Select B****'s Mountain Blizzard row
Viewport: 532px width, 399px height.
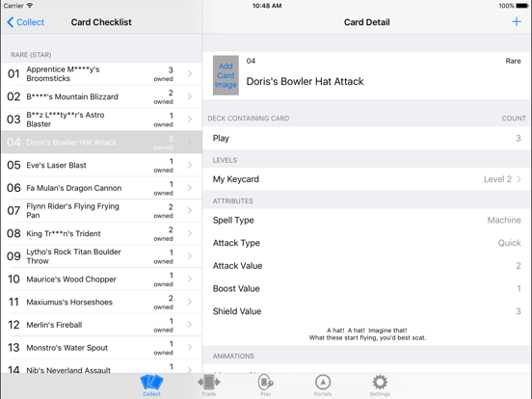tap(102, 96)
